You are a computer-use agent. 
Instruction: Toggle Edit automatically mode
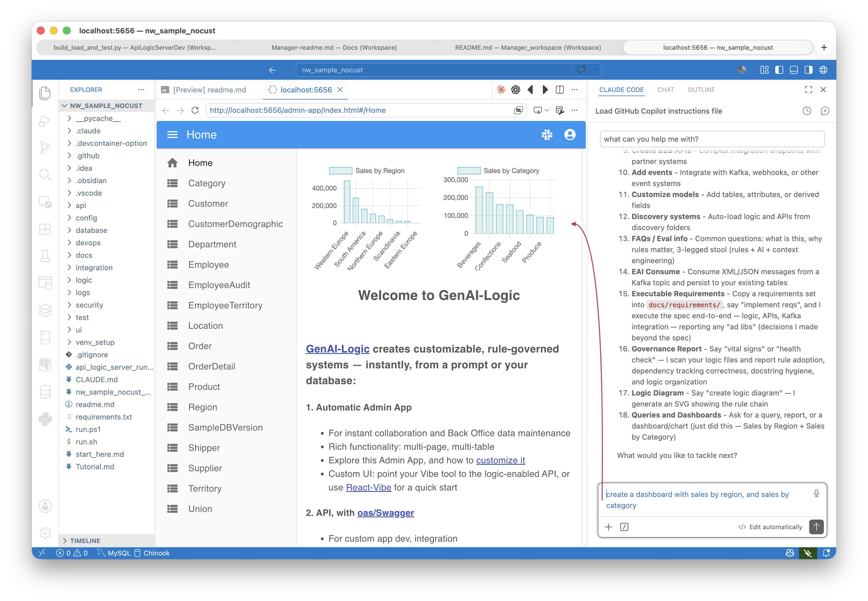[770, 527]
